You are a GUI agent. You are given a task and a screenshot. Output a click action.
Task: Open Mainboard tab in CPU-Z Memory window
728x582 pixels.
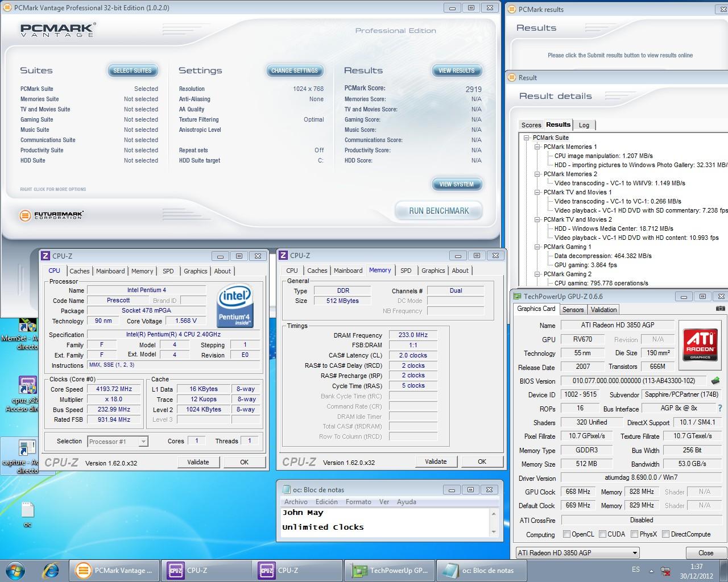(x=348, y=271)
